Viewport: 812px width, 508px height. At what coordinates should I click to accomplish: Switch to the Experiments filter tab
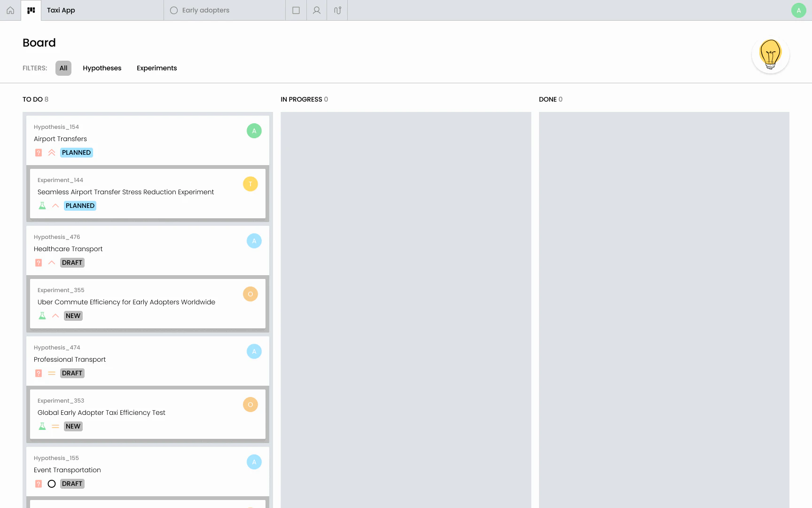coord(156,68)
